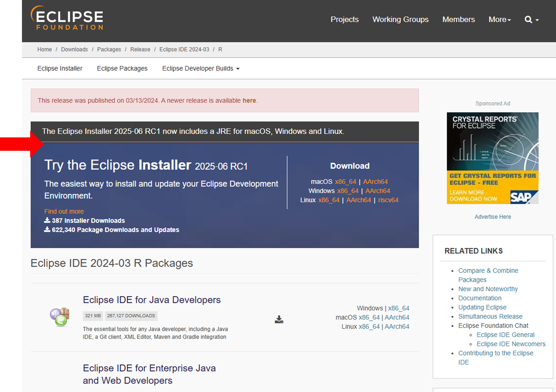Click the 'here' newer release link
Viewport: 556px width, 392px height.
[249, 100]
